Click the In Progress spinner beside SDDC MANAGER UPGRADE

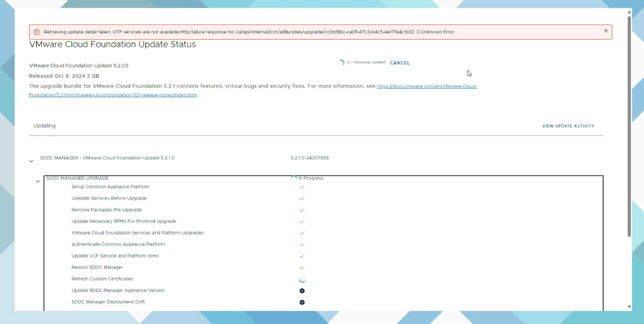(294, 178)
